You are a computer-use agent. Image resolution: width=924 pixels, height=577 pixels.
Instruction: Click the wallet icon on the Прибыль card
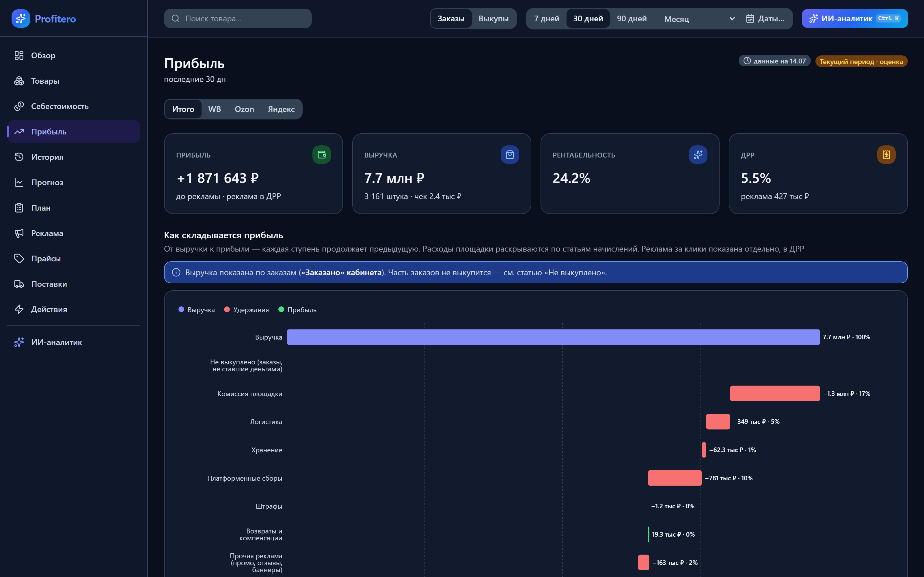[321, 155]
